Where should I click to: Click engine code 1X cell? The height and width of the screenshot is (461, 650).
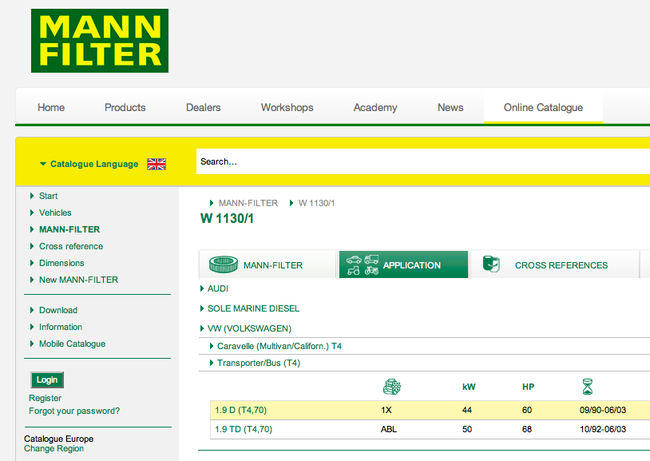(x=386, y=410)
